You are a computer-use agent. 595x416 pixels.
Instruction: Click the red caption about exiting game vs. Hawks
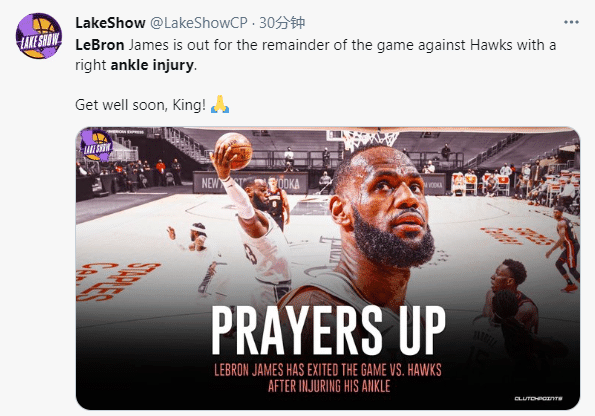328,378
